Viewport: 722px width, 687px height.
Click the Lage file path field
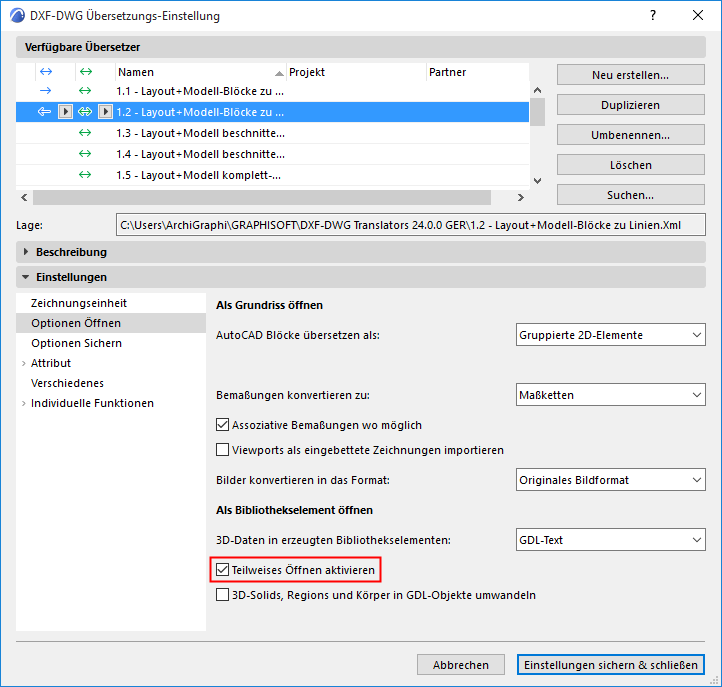coord(410,225)
